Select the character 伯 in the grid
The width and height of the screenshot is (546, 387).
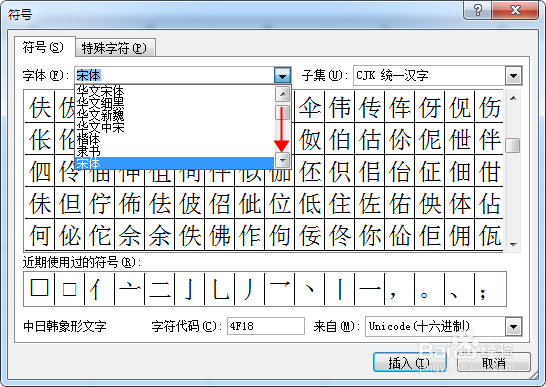340,139
